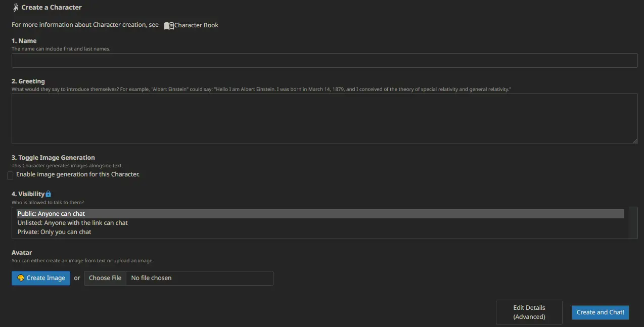Click the Greeting box resize handle

(634, 141)
